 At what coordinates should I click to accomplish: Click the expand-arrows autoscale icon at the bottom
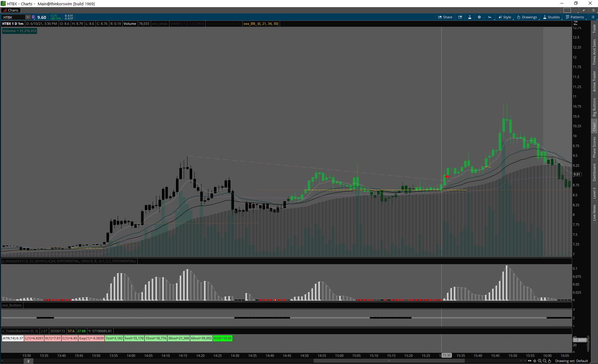(x=529, y=361)
